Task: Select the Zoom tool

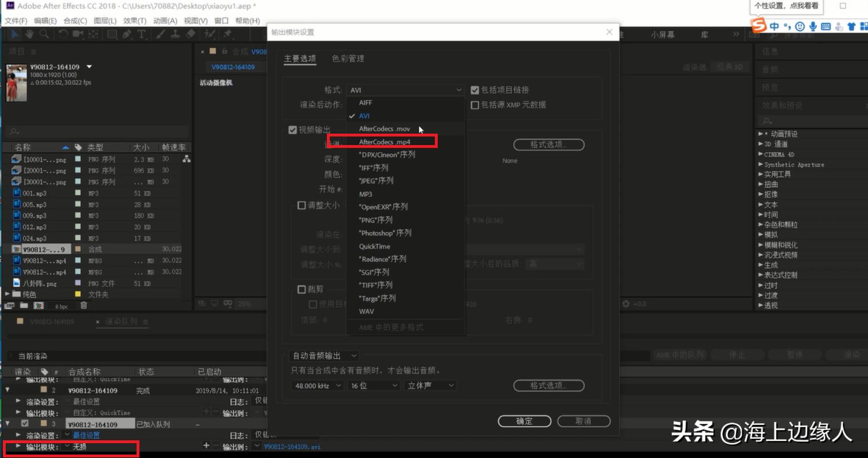Action: (x=45, y=35)
